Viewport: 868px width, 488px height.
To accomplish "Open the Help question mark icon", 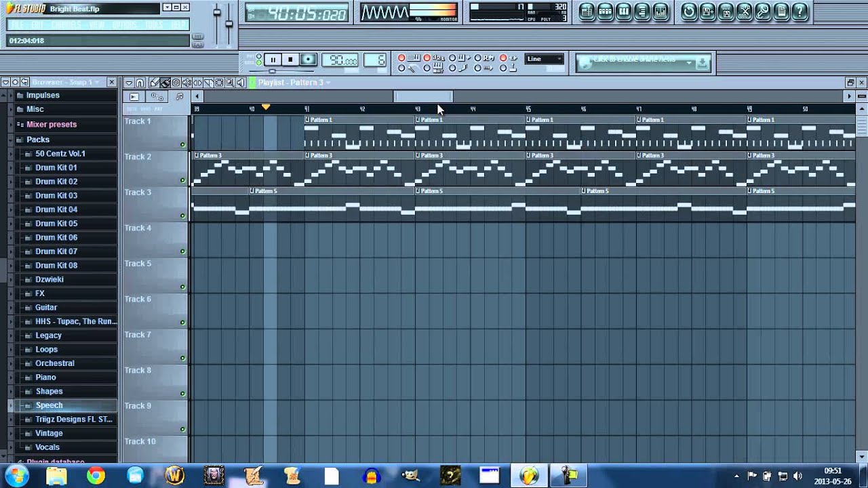I will pos(800,11).
